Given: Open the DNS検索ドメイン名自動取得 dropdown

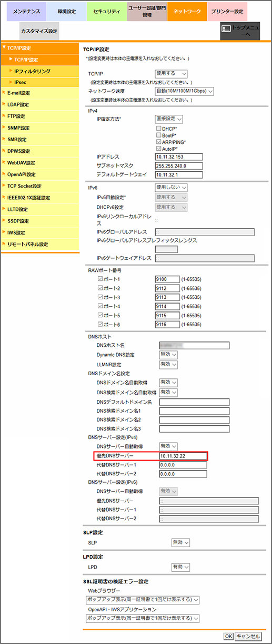Looking at the screenshot, I should click(x=168, y=392).
